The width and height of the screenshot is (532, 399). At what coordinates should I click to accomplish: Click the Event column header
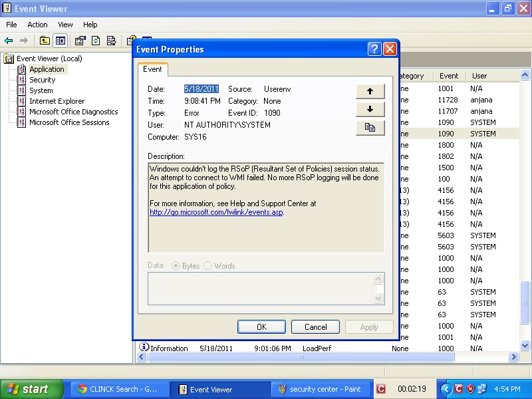(x=448, y=76)
